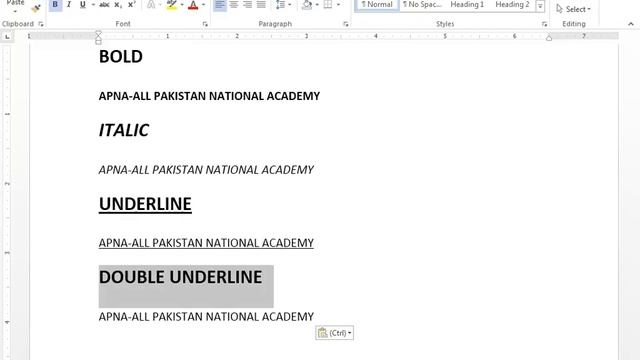
Task: Expand the line spacing dropdown arrow
Action: [x=290, y=4]
